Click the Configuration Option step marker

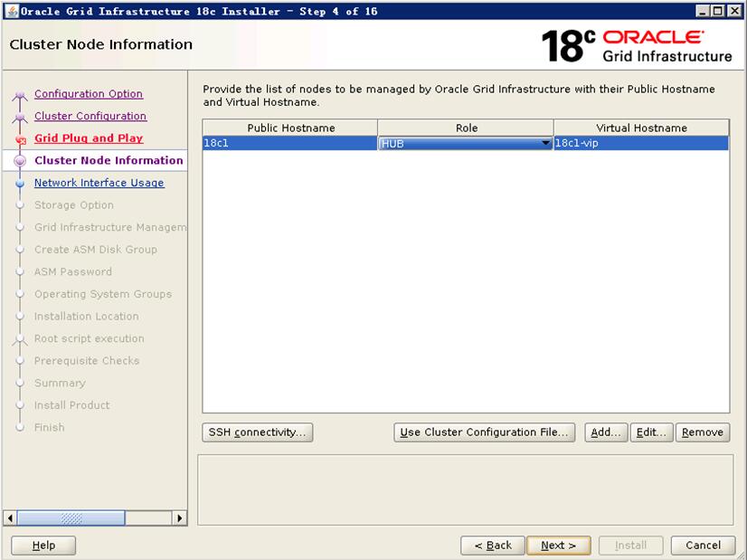20,95
